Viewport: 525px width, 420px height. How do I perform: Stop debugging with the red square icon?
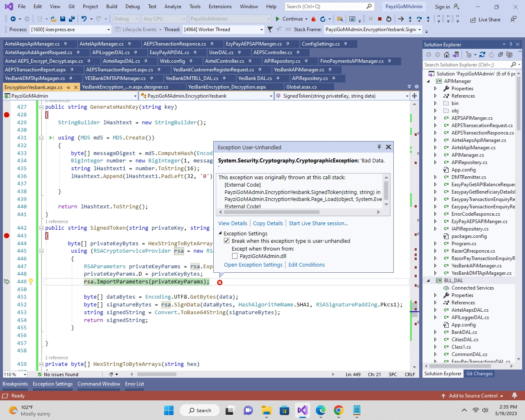tap(380, 19)
